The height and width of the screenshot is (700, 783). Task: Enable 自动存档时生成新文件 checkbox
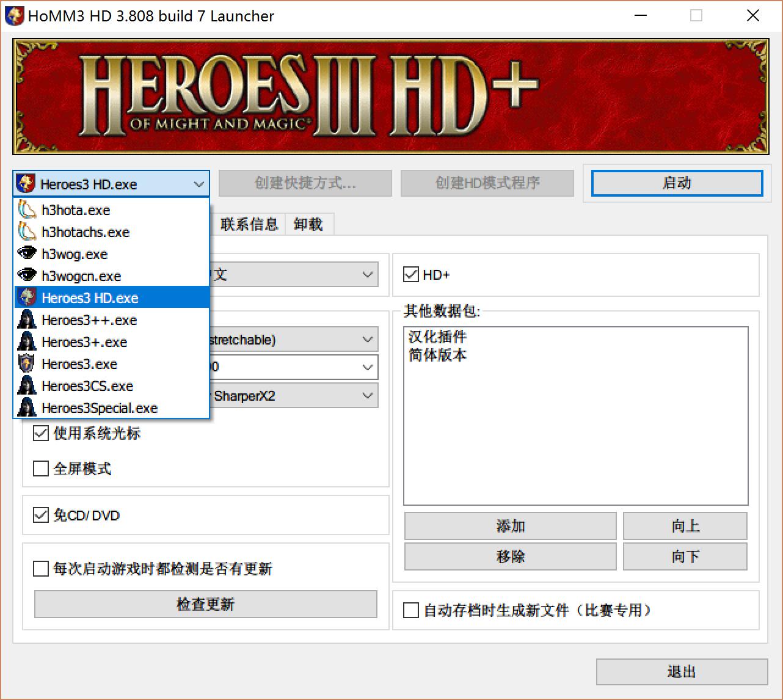tap(411, 610)
